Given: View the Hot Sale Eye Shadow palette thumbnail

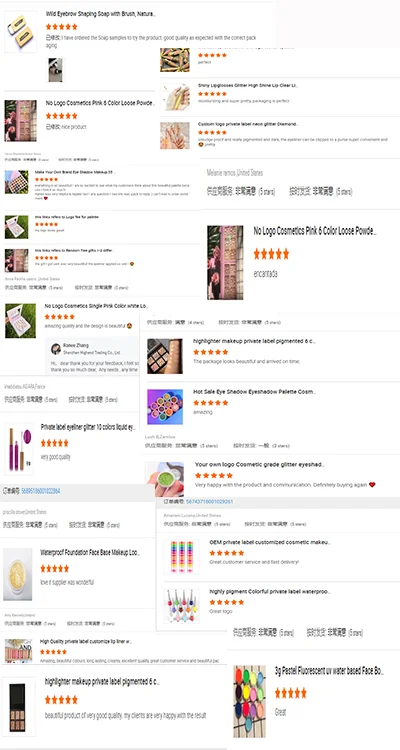Looking at the screenshot, I should [165, 407].
